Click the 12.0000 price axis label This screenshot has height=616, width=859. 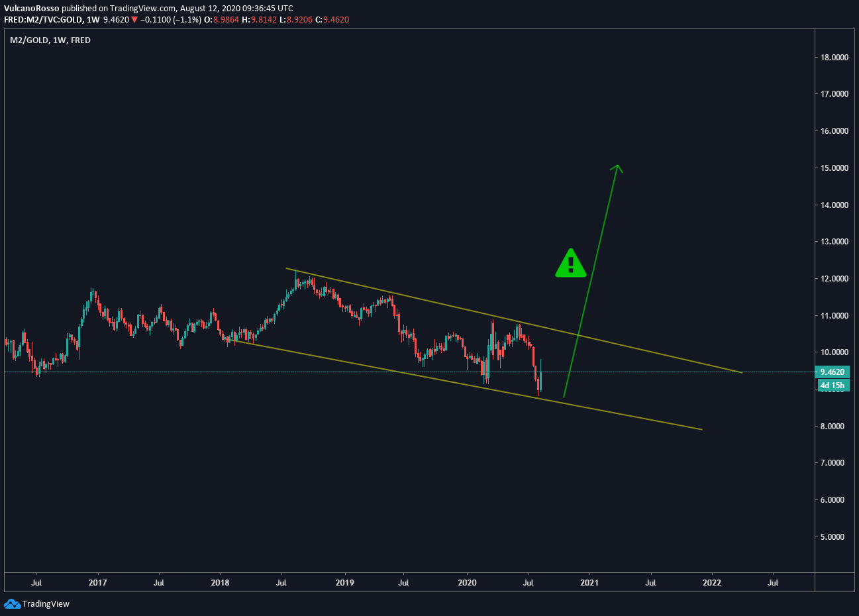834,279
